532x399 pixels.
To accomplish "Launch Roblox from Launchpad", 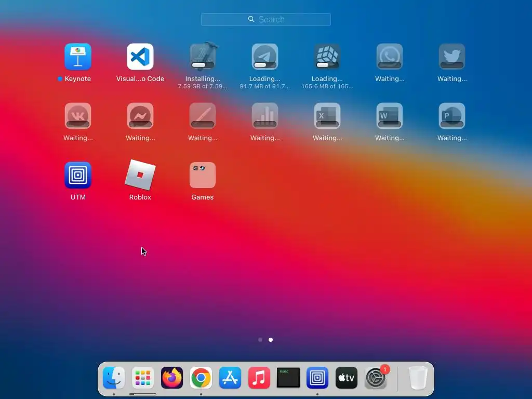I will click(140, 175).
